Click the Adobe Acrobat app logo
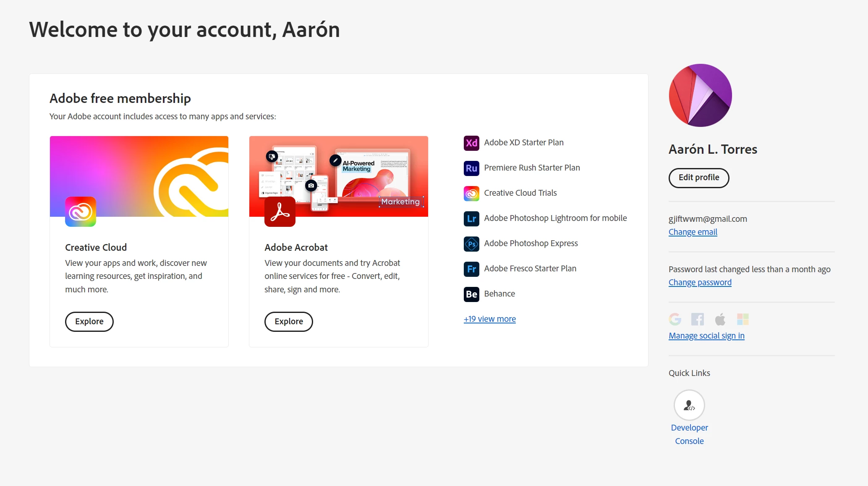Image resolution: width=868 pixels, height=486 pixels. coord(280,212)
